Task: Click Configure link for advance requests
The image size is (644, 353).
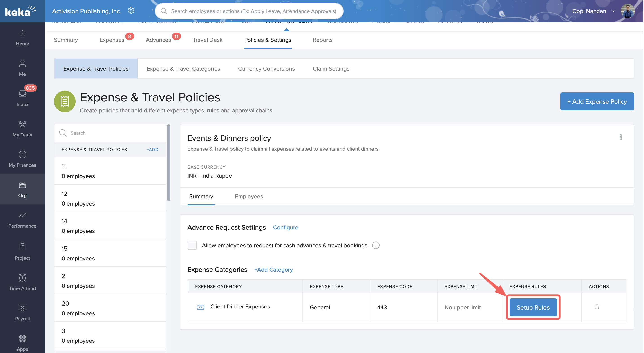Action: click(x=285, y=227)
